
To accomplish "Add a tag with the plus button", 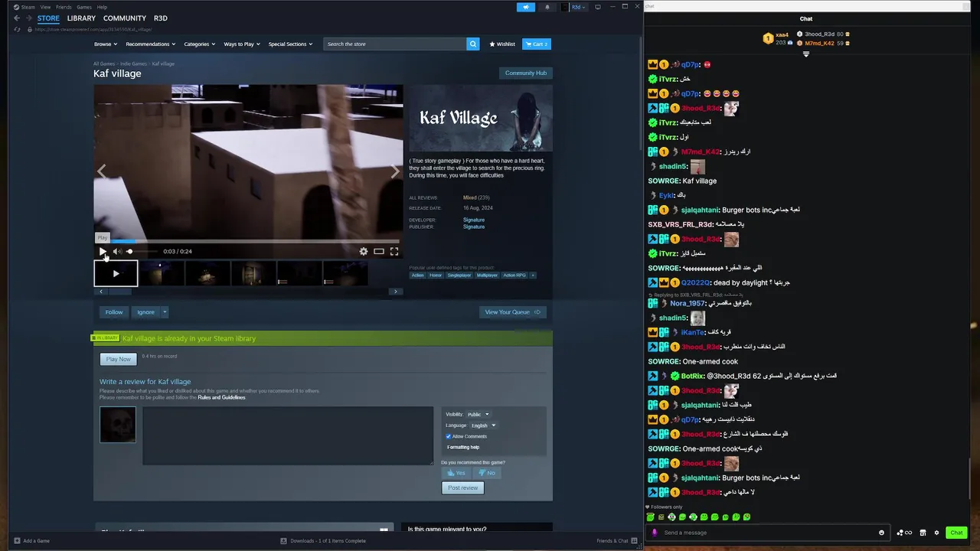I will 533,275.
